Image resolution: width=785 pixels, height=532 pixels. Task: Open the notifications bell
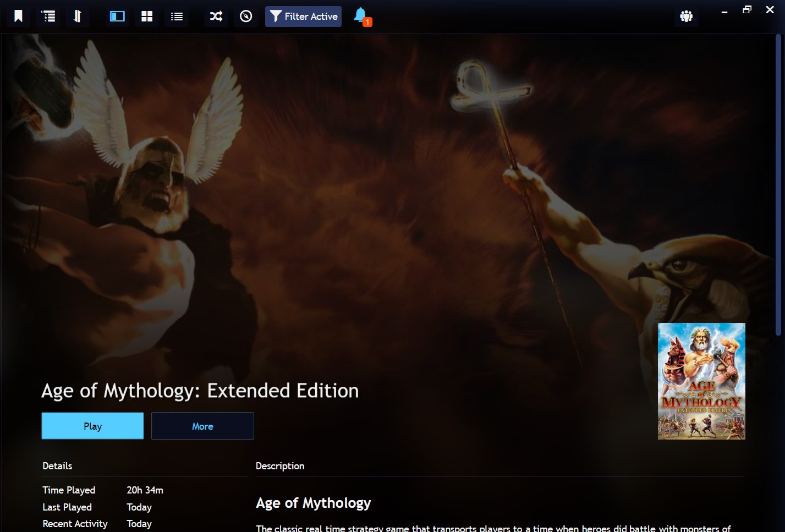coord(361,17)
